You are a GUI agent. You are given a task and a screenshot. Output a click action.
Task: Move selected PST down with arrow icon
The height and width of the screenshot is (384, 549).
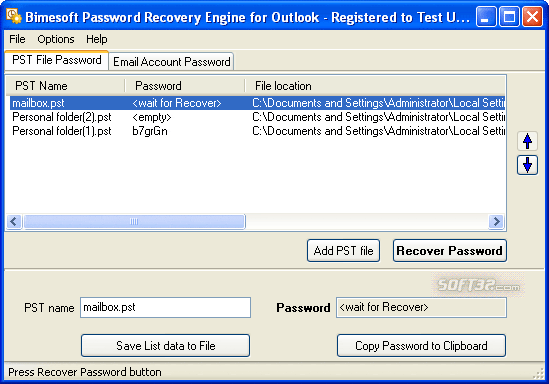pos(527,165)
